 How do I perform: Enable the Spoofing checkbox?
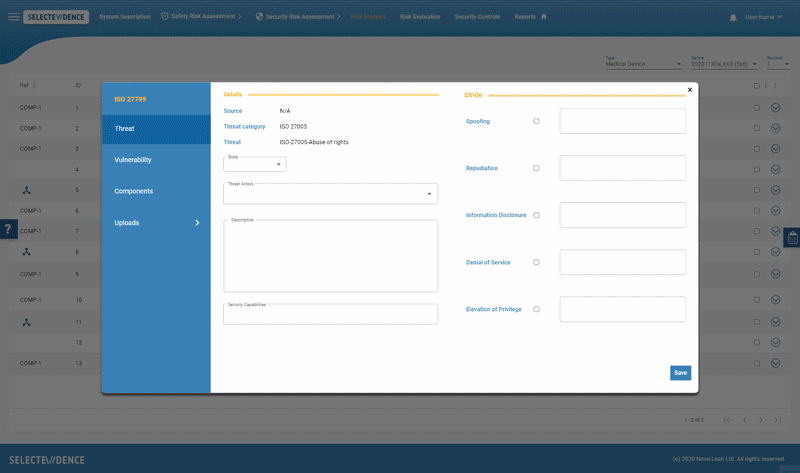click(536, 121)
